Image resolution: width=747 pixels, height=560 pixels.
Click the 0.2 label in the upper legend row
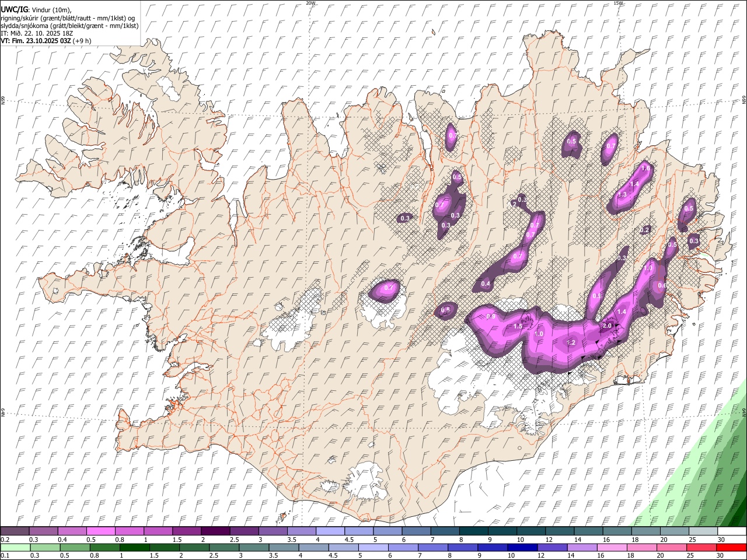coord(5,540)
